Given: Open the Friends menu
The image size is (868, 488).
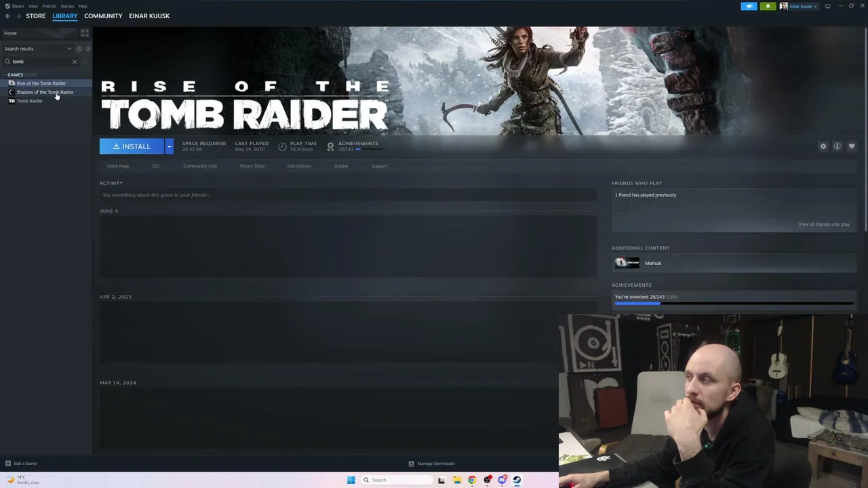Looking at the screenshot, I should pos(50,6).
